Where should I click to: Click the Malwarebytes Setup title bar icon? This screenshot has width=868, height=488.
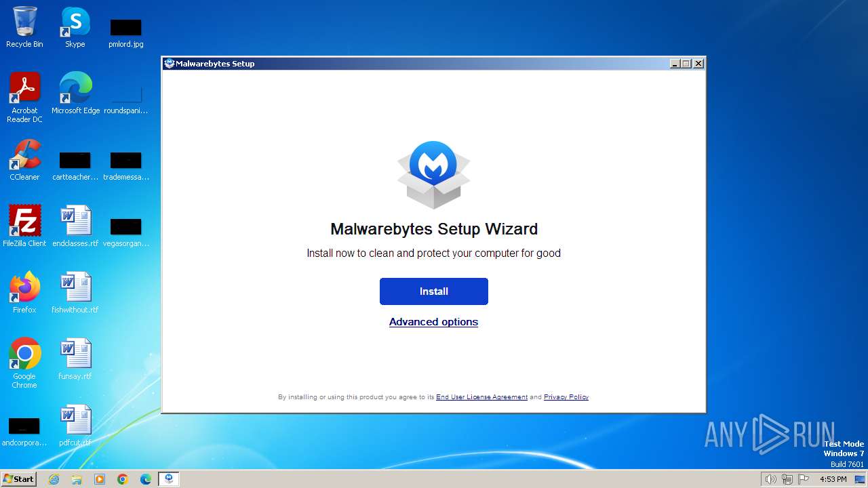click(170, 64)
